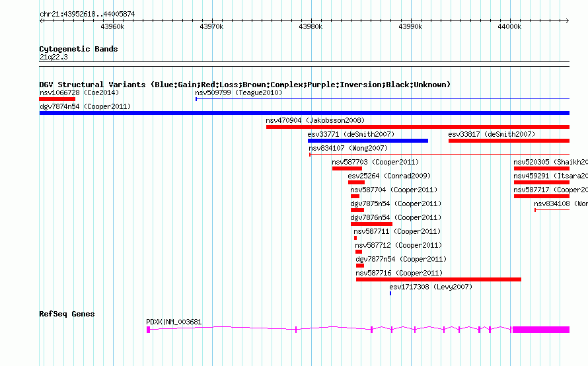Click the RefSeq Genes track title
Image resolution: width=588 pixels, height=366 pixels.
click(67, 314)
